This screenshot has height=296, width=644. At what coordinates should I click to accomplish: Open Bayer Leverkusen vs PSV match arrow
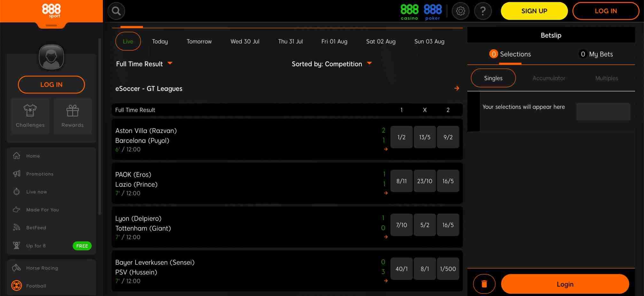[386, 281]
